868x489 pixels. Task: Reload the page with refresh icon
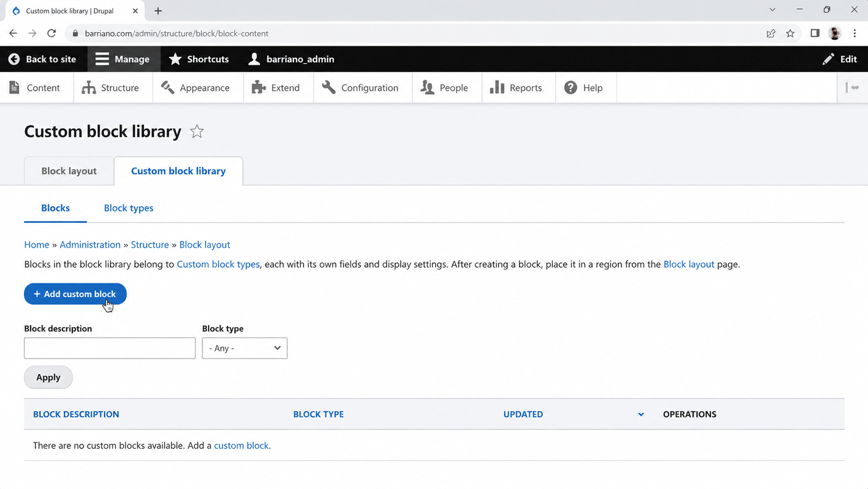click(51, 33)
